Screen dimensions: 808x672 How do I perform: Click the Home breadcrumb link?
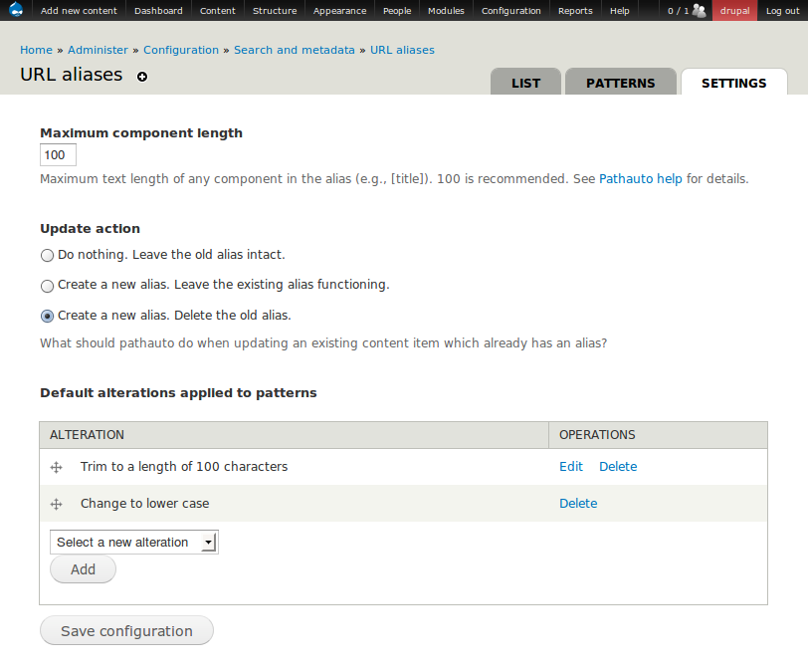(36, 50)
